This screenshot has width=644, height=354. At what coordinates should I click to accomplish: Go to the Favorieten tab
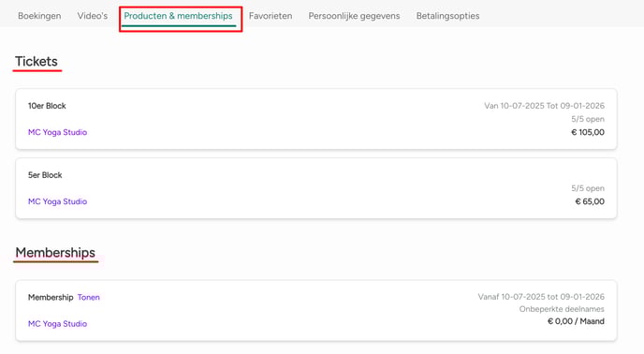[x=271, y=16]
